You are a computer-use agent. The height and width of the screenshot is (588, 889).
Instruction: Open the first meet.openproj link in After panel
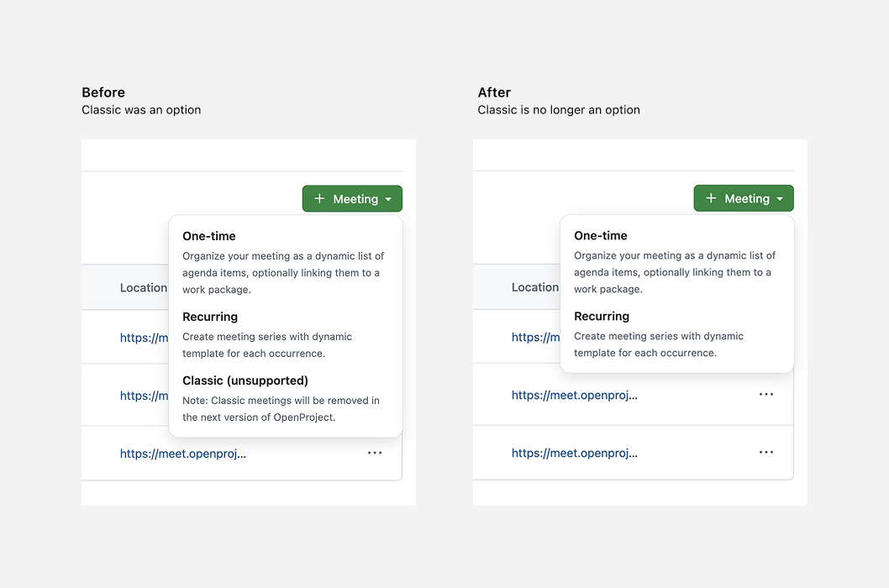(534, 337)
